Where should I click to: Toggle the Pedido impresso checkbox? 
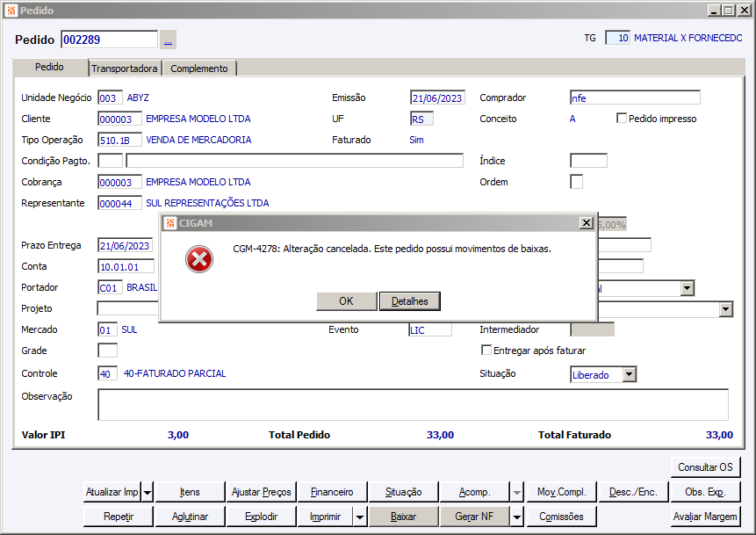coord(622,119)
